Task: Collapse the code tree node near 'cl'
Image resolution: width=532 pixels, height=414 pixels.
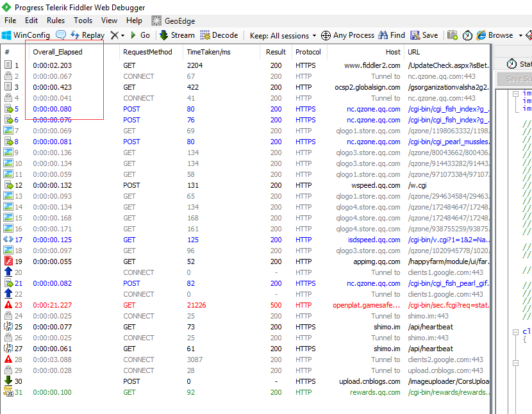Action: (516, 332)
